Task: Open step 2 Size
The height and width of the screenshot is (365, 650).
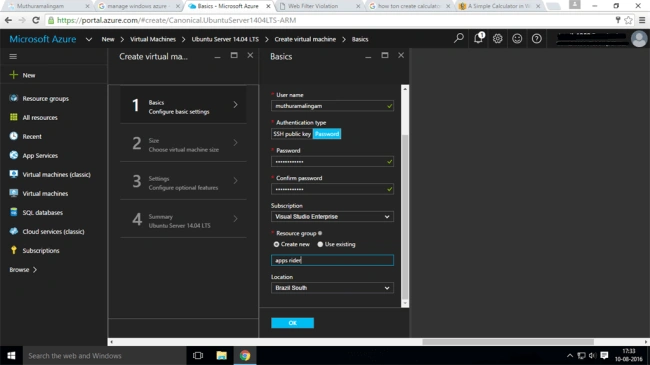Action: 183,143
